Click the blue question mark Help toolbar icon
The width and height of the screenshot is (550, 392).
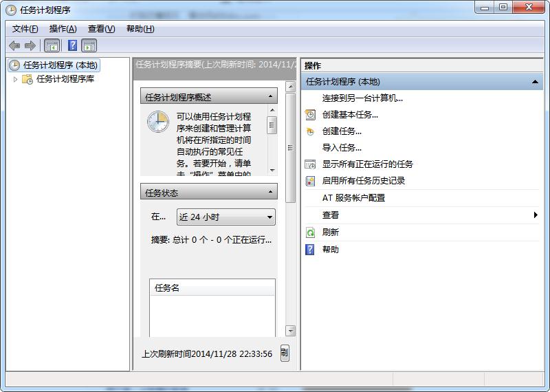tap(73, 45)
